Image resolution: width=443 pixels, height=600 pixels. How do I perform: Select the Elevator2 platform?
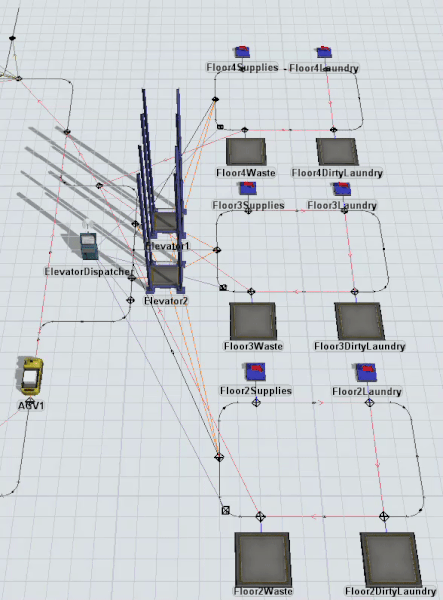(164, 275)
